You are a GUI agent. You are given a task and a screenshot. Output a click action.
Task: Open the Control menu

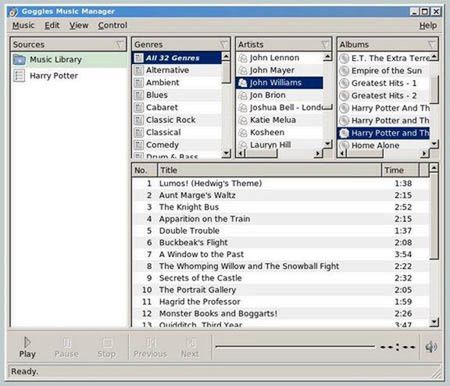tap(113, 25)
